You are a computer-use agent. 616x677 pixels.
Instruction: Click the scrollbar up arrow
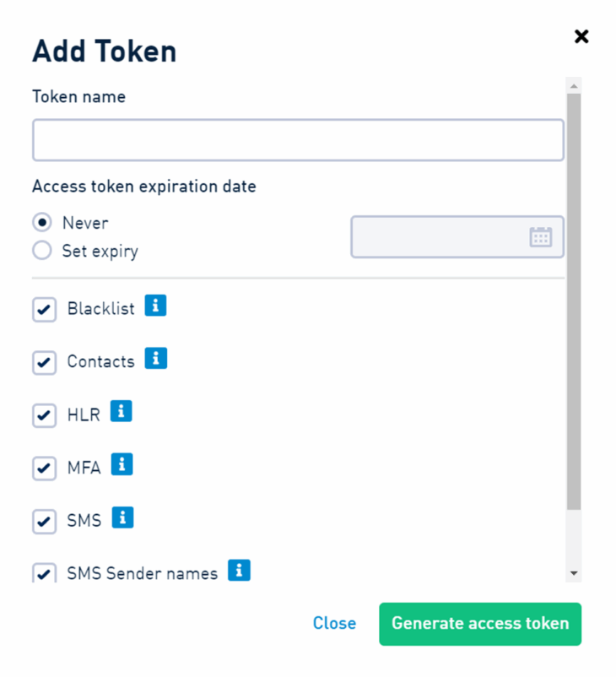[574, 86]
